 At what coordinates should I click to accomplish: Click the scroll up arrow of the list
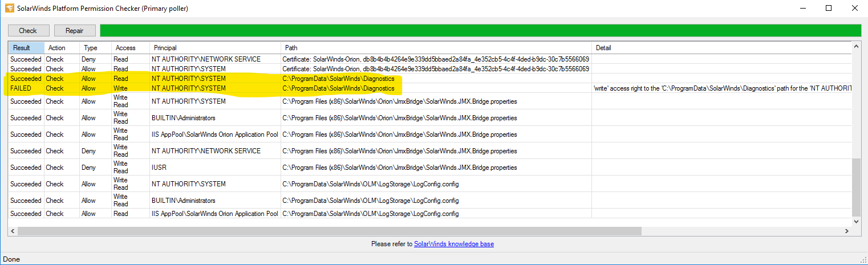pos(855,47)
